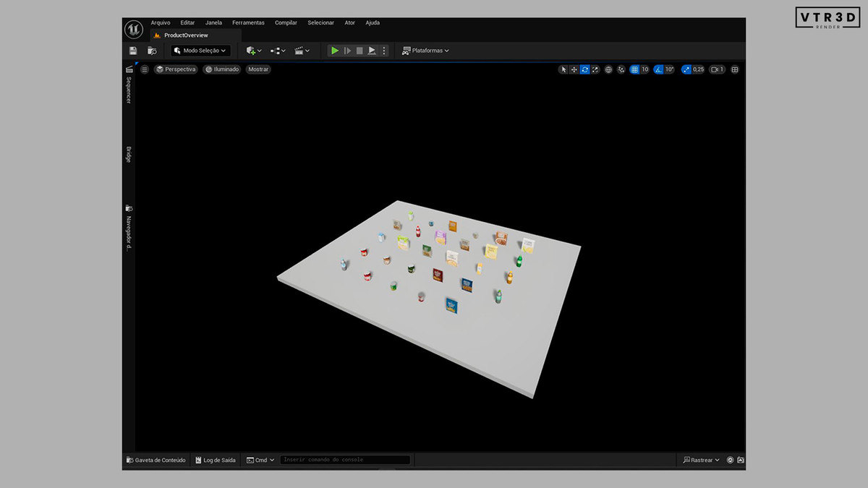Open viewport options hamburger menu
Image resolution: width=868 pixels, height=488 pixels.
click(x=144, y=69)
